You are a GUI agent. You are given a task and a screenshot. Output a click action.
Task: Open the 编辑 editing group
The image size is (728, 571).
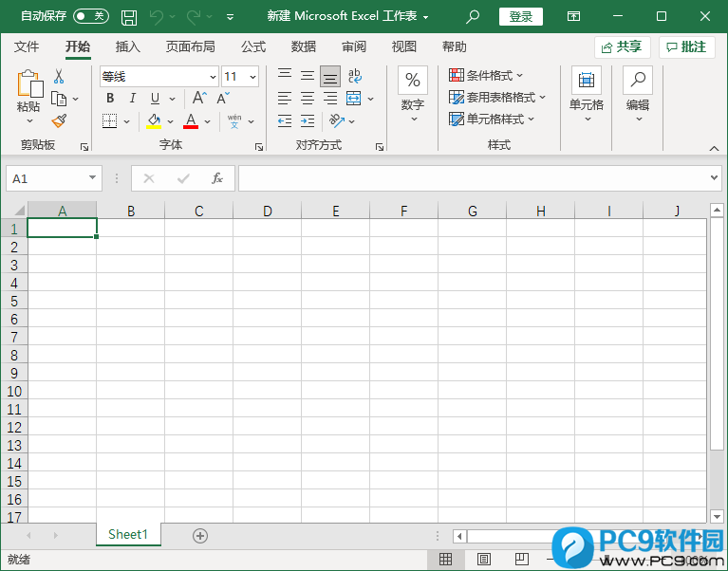[638, 94]
